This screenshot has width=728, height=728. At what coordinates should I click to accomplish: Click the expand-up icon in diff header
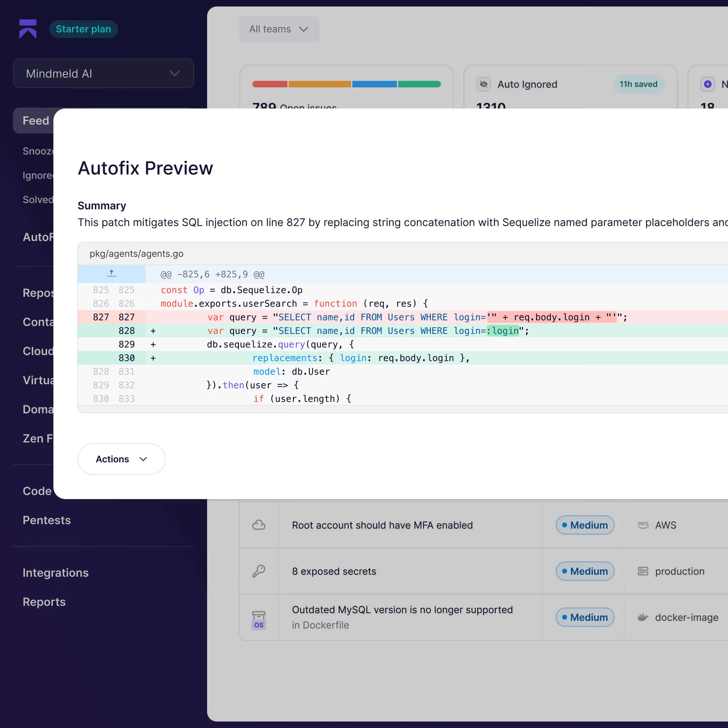(111, 274)
